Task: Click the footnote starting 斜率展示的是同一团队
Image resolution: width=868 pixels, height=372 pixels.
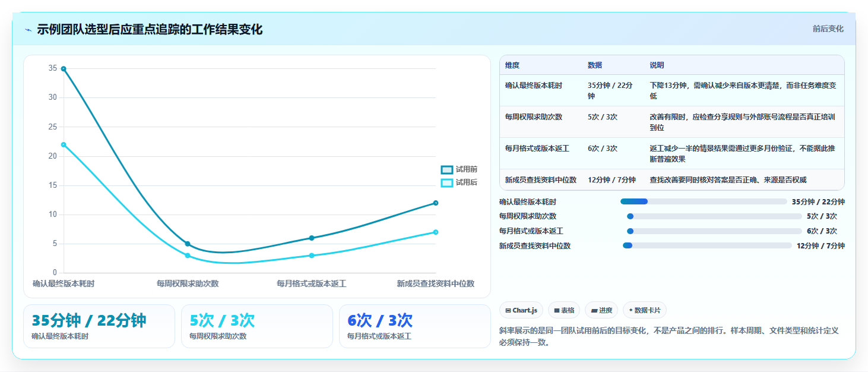Action: pos(669,336)
